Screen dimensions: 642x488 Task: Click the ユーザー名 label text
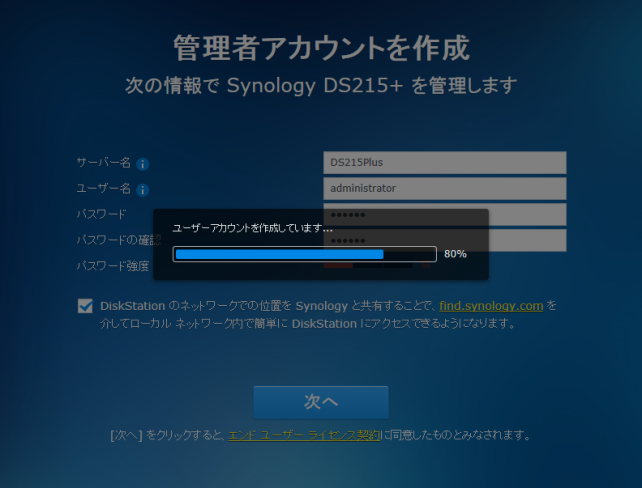click(x=104, y=189)
